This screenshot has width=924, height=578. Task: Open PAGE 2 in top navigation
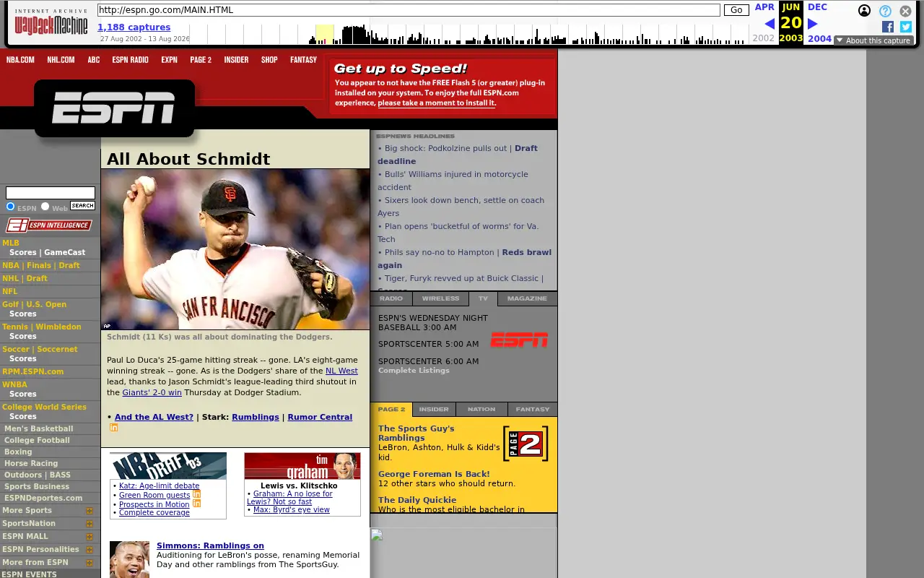201,60
